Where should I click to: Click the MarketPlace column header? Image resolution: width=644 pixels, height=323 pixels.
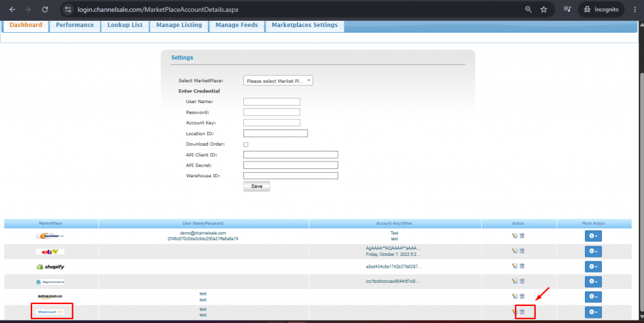[50, 223]
